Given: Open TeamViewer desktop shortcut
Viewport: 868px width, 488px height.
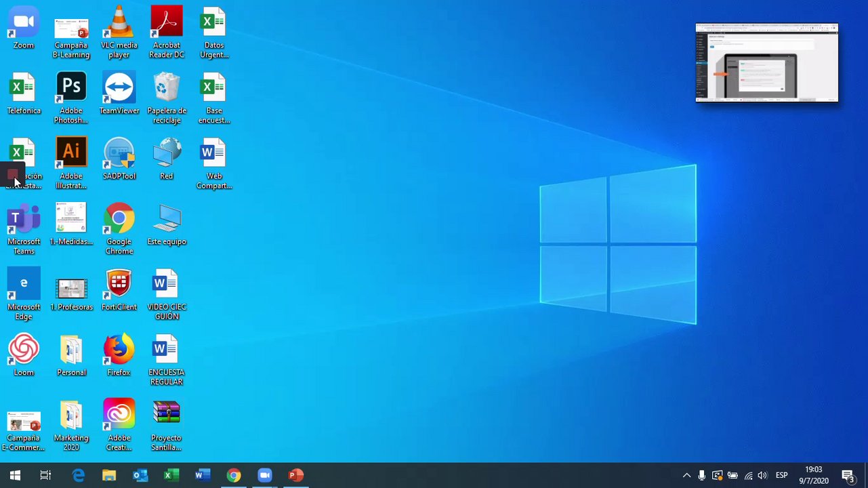Looking at the screenshot, I should click(x=119, y=94).
